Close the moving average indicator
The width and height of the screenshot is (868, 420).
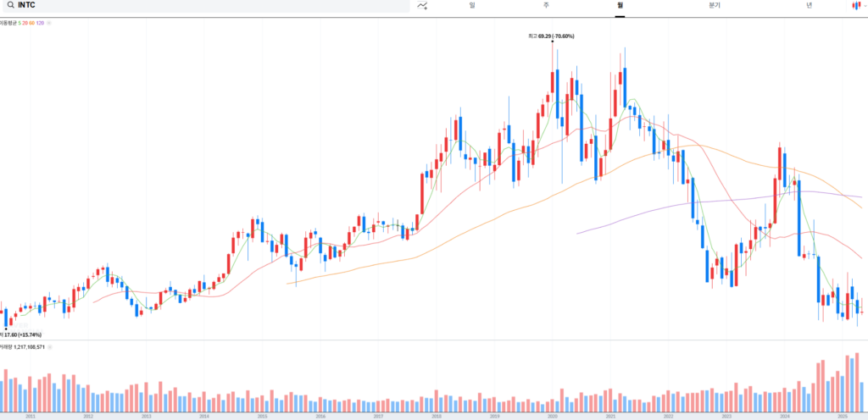(48, 22)
